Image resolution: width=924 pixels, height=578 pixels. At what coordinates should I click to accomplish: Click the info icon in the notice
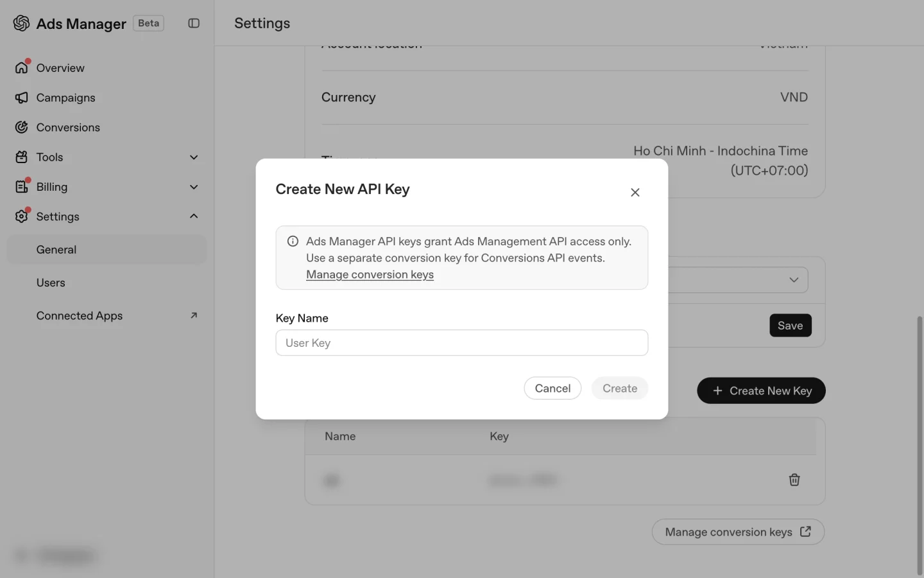pos(293,241)
